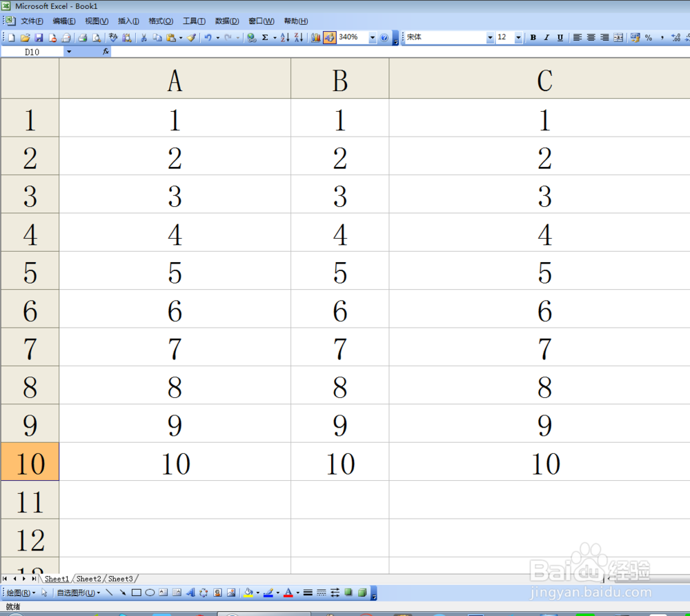Screen dimensions: 690x616
Task: Pick font color red A
Action: click(288, 593)
